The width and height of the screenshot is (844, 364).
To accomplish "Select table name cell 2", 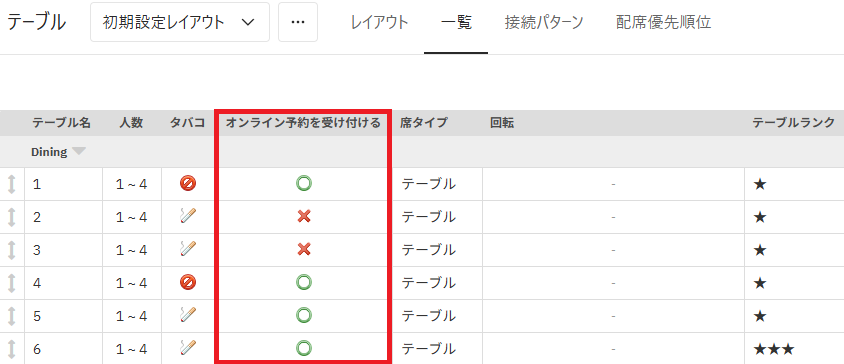I will [x=64, y=217].
